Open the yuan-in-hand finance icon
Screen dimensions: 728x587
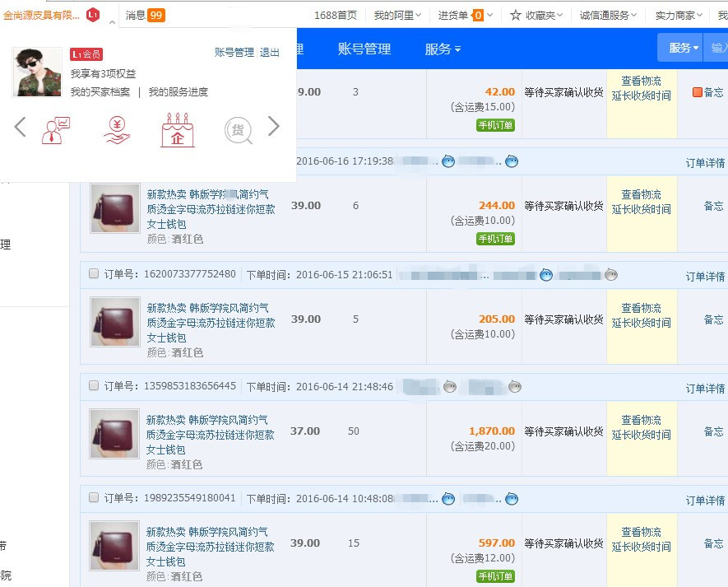117,130
